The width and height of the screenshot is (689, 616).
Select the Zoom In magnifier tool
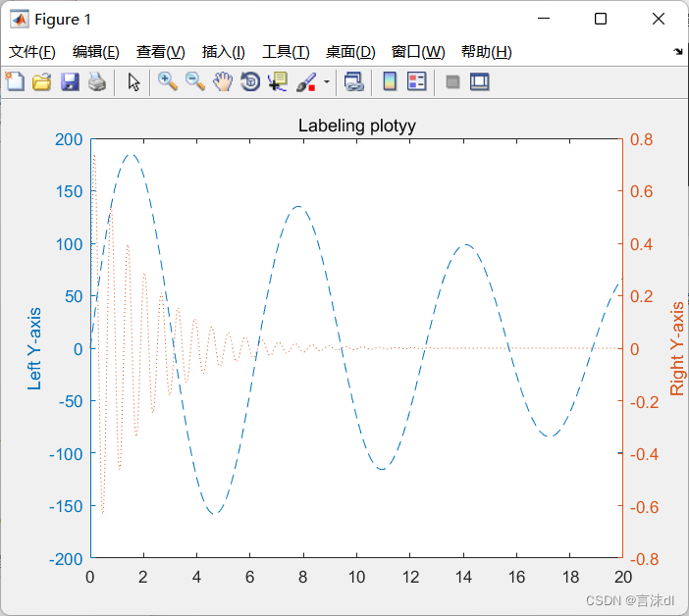(x=168, y=82)
